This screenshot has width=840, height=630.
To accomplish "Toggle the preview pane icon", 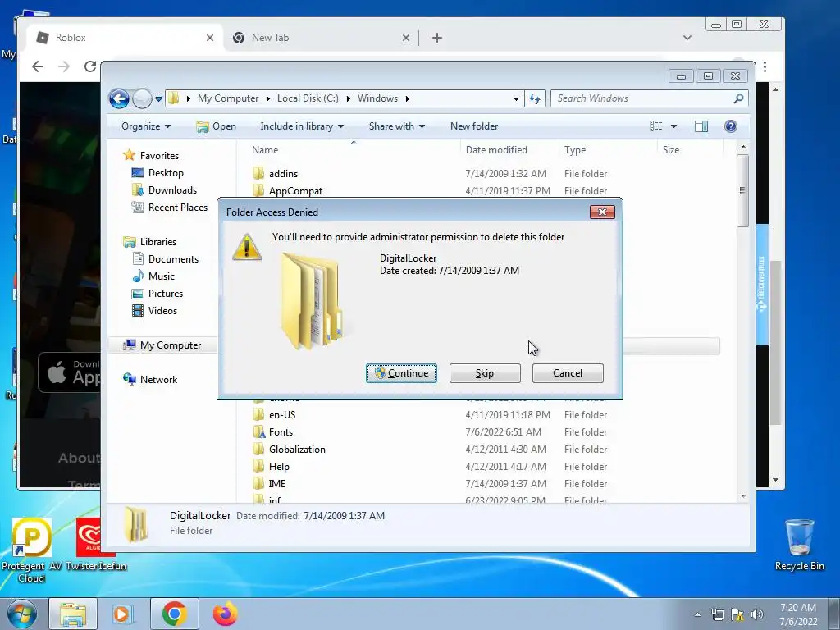I will point(701,126).
